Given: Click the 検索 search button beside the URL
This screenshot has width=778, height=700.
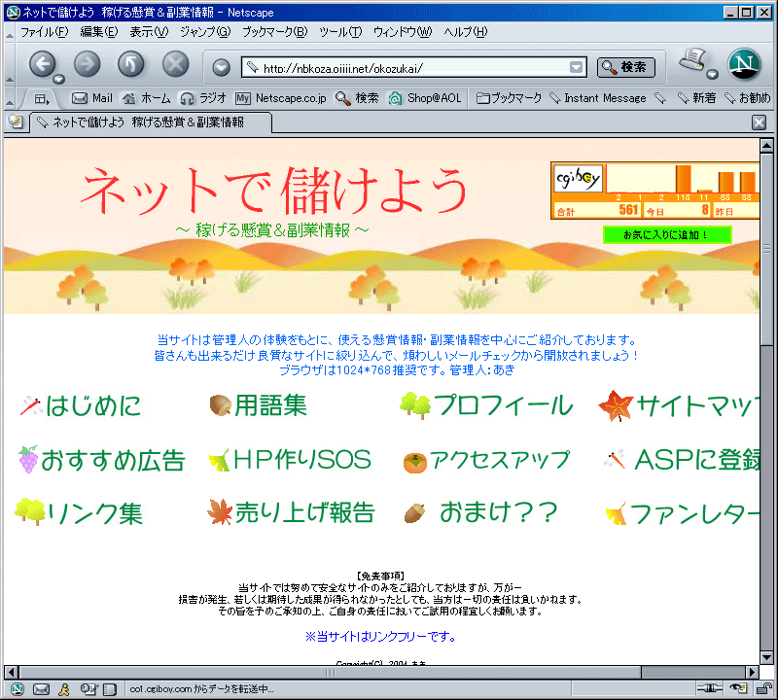Looking at the screenshot, I should pyautogui.click(x=626, y=67).
